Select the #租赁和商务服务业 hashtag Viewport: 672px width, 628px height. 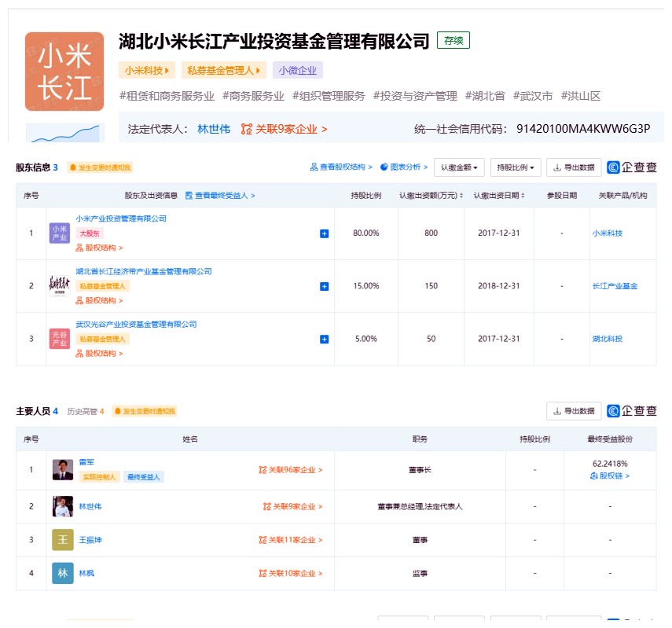click(x=167, y=96)
